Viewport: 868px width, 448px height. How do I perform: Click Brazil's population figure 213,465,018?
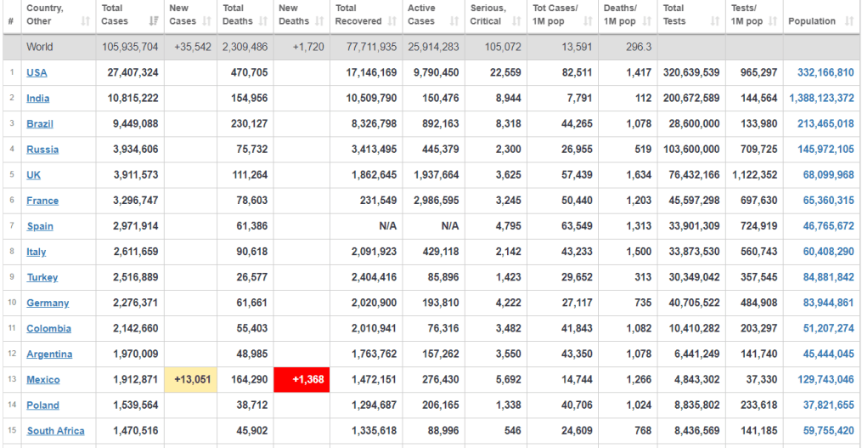pyautogui.click(x=826, y=124)
